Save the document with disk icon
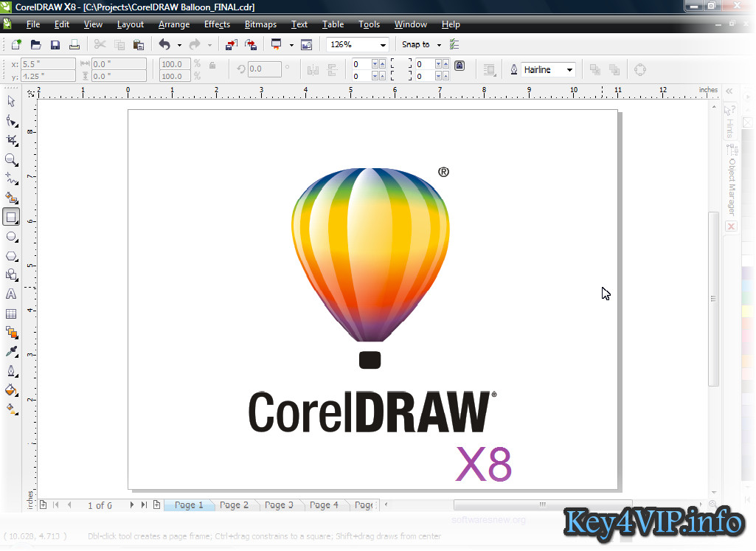The image size is (756, 551). 55,45
